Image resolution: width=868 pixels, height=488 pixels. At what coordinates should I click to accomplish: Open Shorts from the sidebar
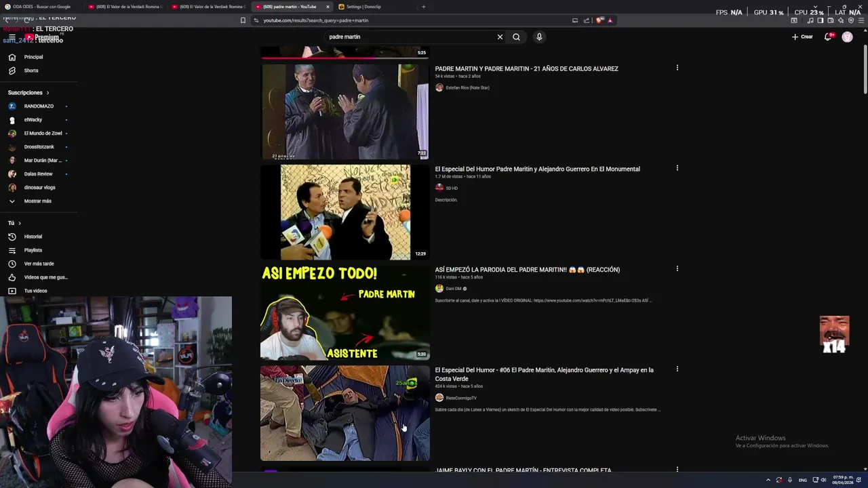coord(39,70)
